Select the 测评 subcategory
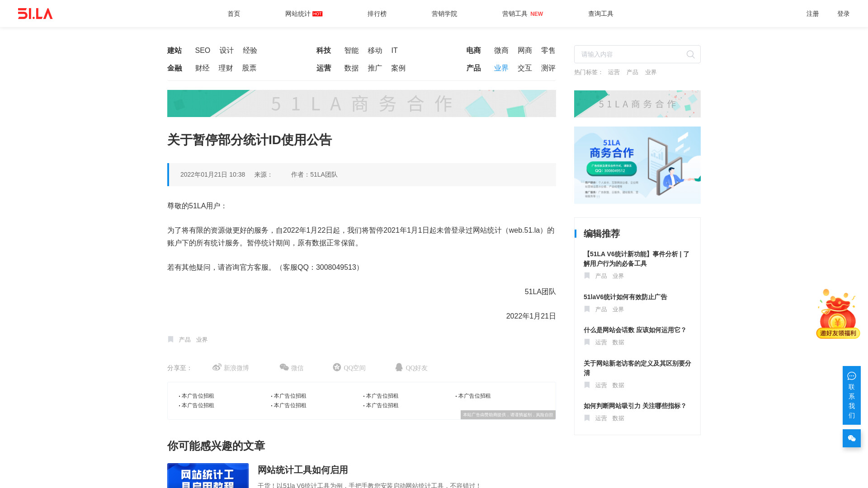This screenshot has height=488, width=868. tap(548, 68)
